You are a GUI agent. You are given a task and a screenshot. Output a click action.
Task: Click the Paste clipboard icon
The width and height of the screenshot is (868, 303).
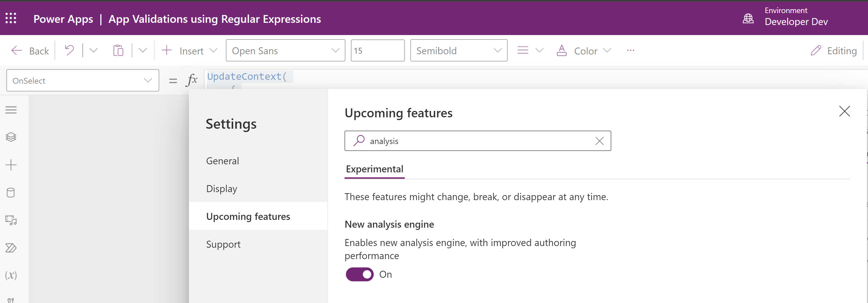click(118, 51)
